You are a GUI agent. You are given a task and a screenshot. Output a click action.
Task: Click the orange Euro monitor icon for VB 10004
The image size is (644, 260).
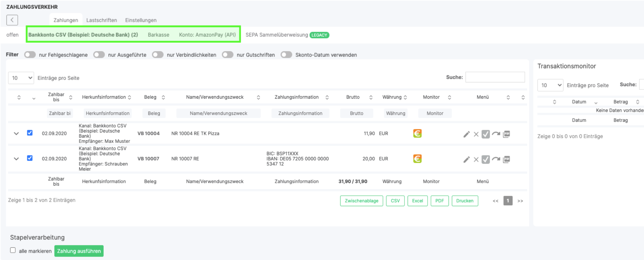(x=417, y=133)
